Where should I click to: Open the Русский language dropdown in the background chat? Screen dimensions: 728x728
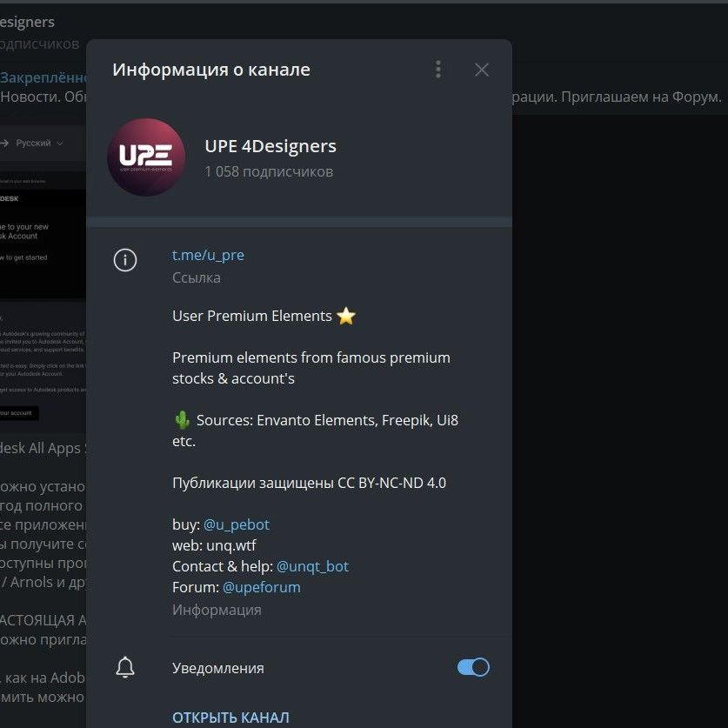(39, 143)
